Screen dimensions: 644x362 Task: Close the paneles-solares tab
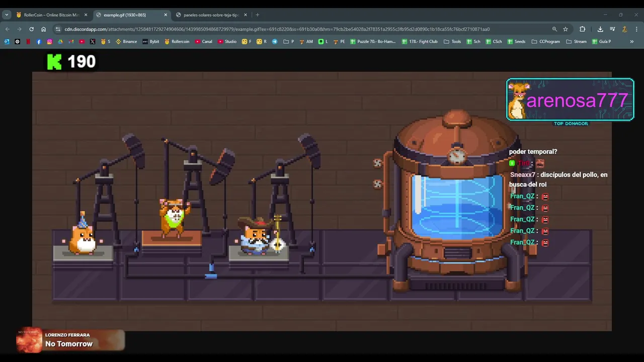coord(245,15)
